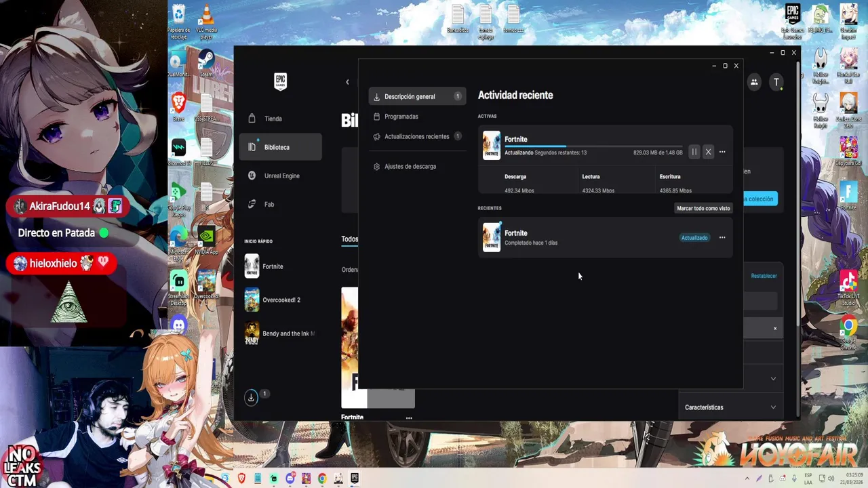This screenshot has height=488, width=868.
Task: Click the Todos tab in library
Action: coord(350,239)
